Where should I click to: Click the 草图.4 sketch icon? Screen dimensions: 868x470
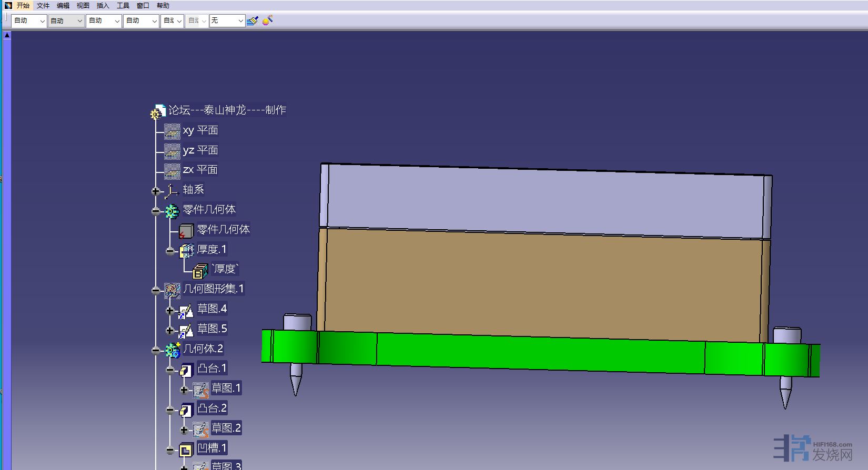pos(186,311)
